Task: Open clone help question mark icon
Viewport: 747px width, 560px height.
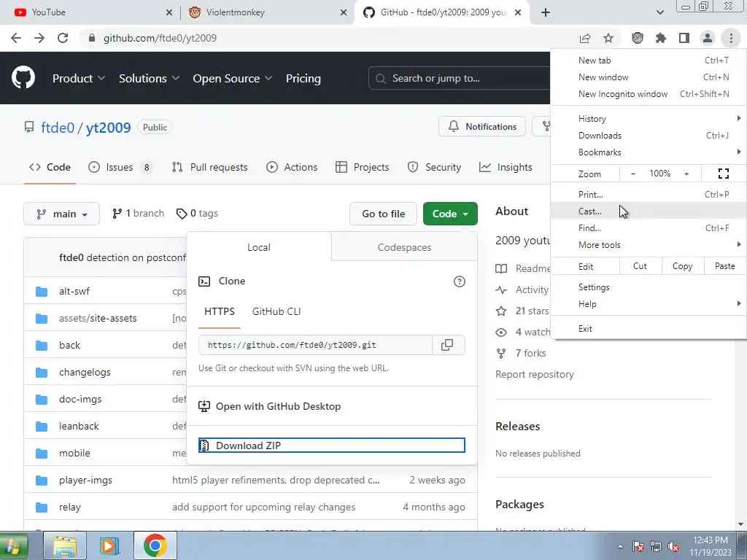Action: point(460,281)
